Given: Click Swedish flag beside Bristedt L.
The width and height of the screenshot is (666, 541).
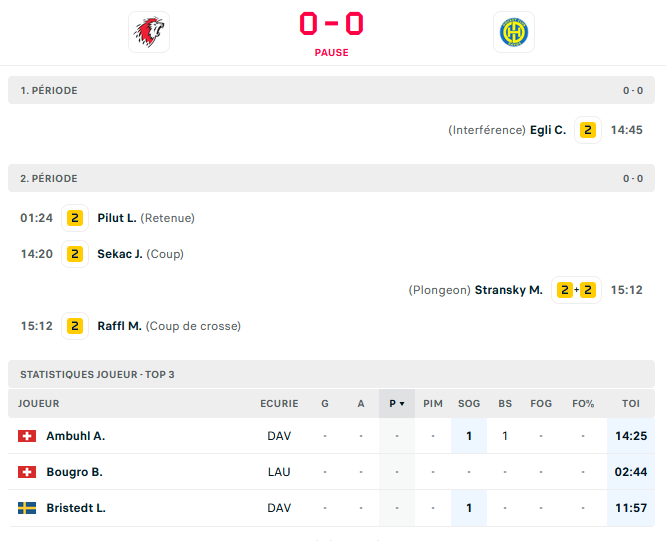Looking at the screenshot, I should 27,508.
